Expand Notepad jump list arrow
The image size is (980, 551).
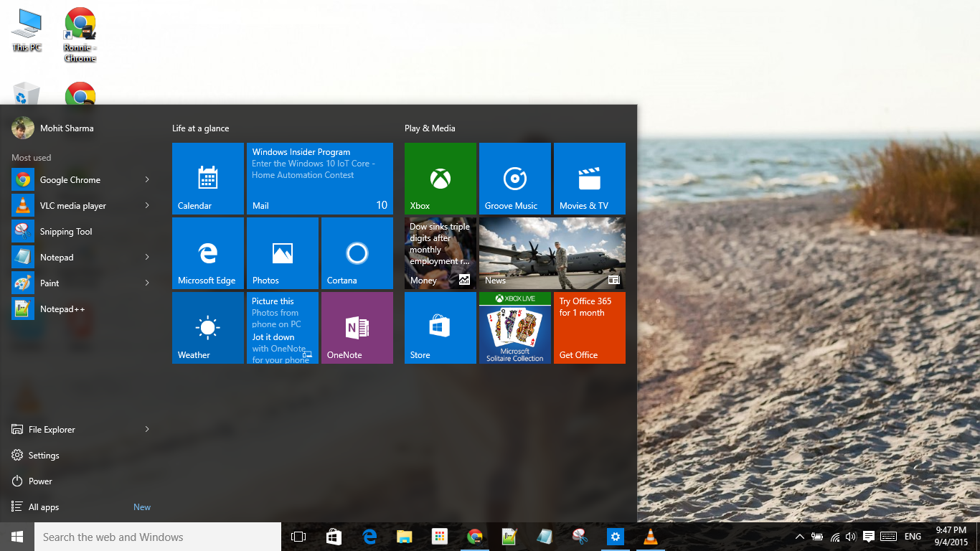(x=147, y=257)
